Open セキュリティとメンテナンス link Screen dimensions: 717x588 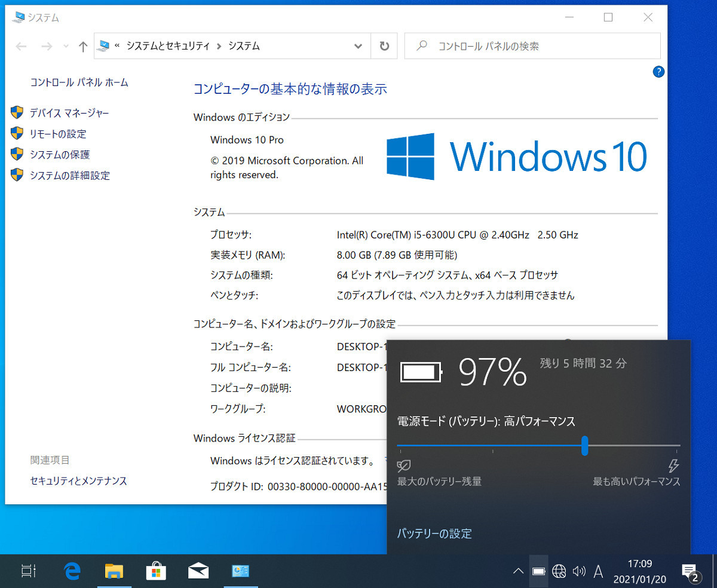(x=79, y=480)
